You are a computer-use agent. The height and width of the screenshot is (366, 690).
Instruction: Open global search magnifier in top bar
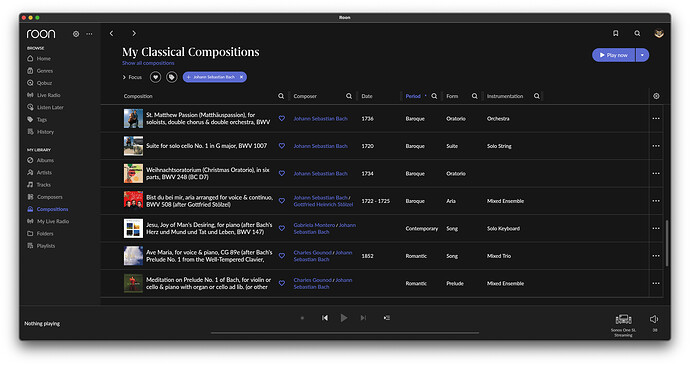637,33
